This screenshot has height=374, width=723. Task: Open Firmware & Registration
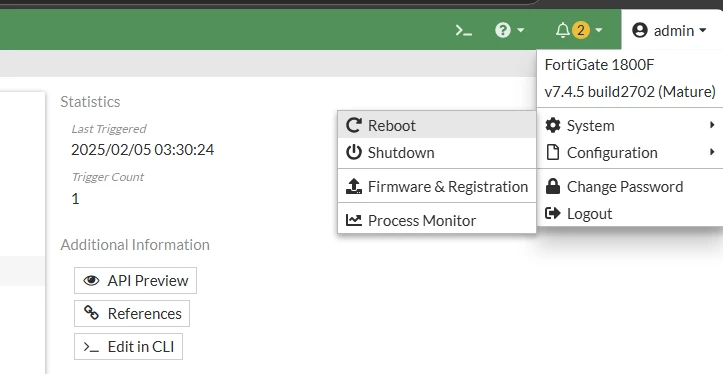[437, 186]
